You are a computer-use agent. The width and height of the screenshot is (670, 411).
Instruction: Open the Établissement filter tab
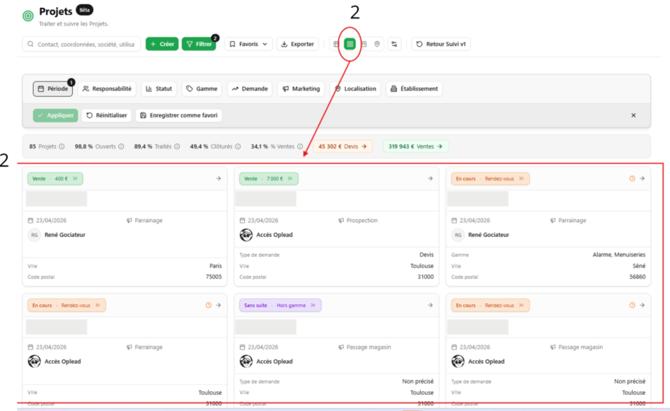tap(414, 89)
